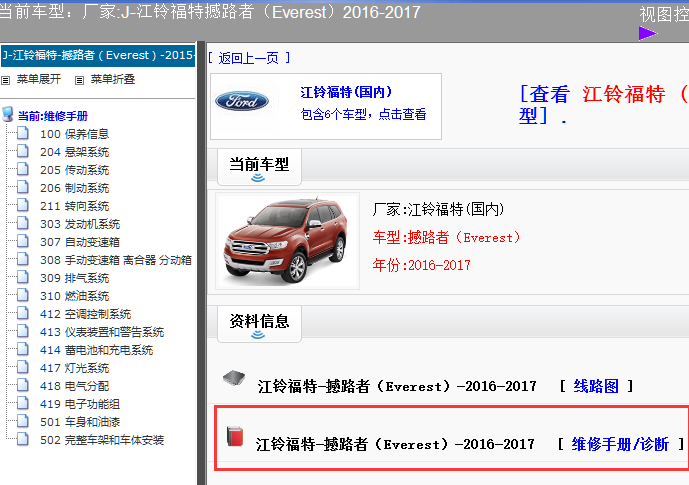Open tree item 309 排气系统
The height and width of the screenshot is (485, 689).
point(74,278)
